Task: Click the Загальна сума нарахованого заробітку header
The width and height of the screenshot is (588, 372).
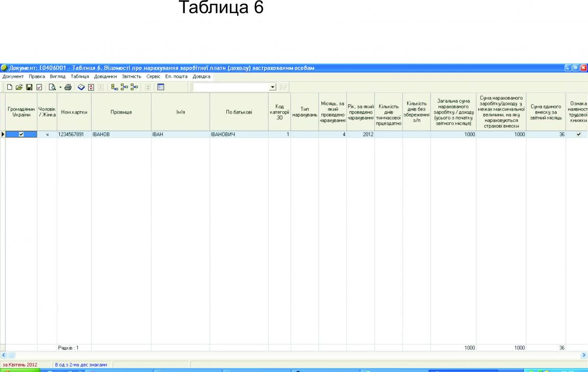Action: [453, 112]
